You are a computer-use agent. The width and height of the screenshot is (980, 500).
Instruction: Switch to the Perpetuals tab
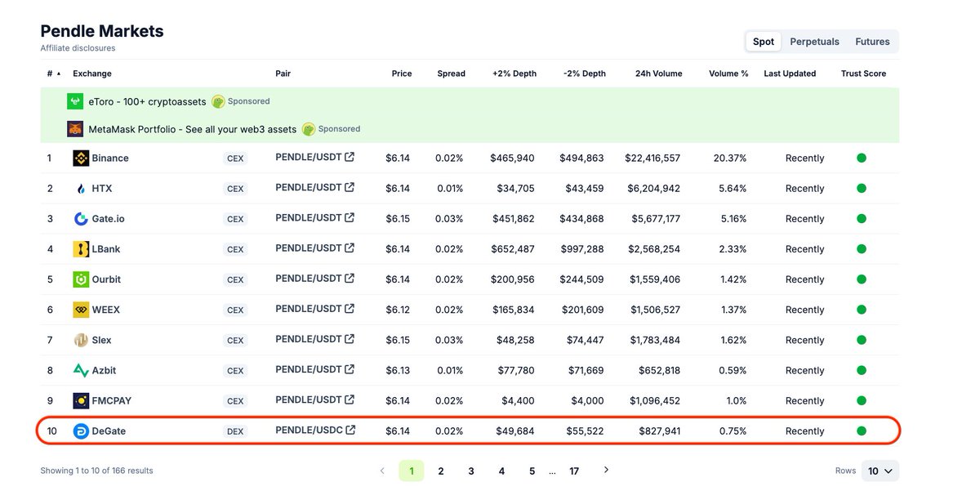click(814, 41)
